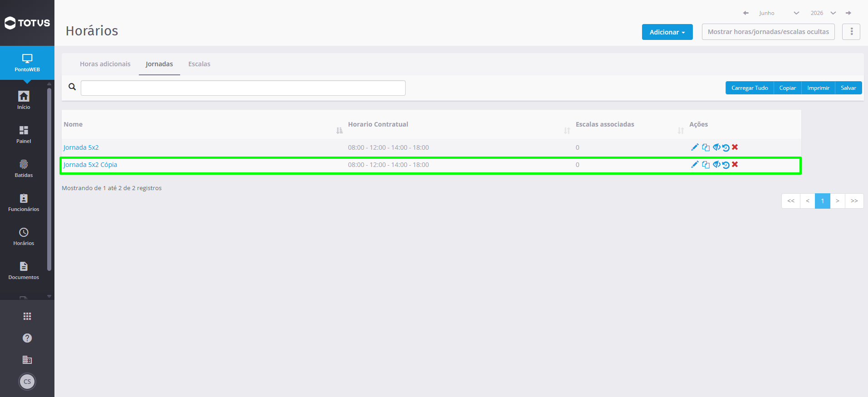Go to first page with <<
The width and height of the screenshot is (868, 397).
(x=791, y=201)
